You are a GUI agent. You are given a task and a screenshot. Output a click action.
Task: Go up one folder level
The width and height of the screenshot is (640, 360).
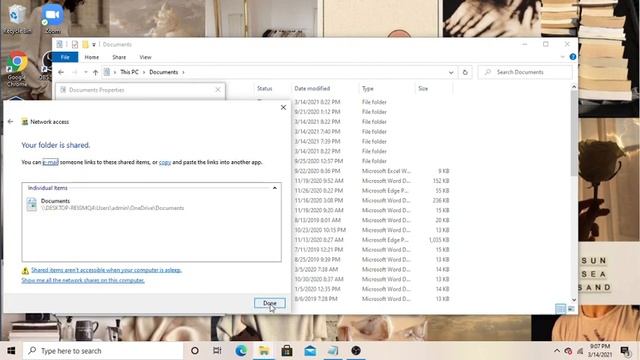(96, 72)
